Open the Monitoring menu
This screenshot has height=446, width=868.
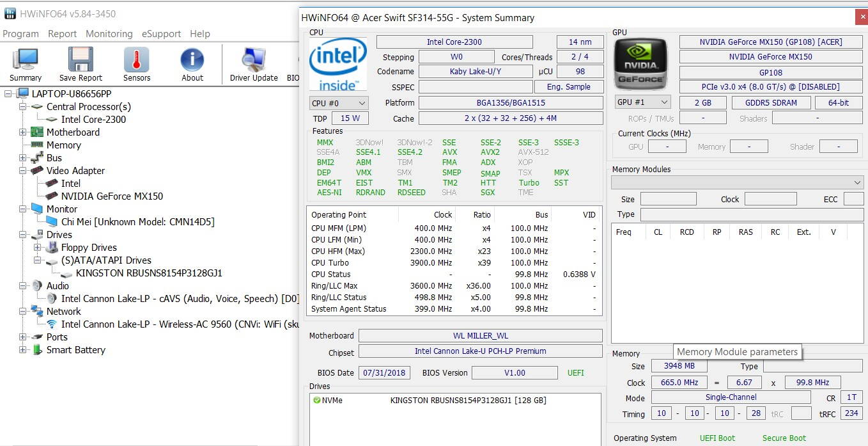[x=109, y=34]
